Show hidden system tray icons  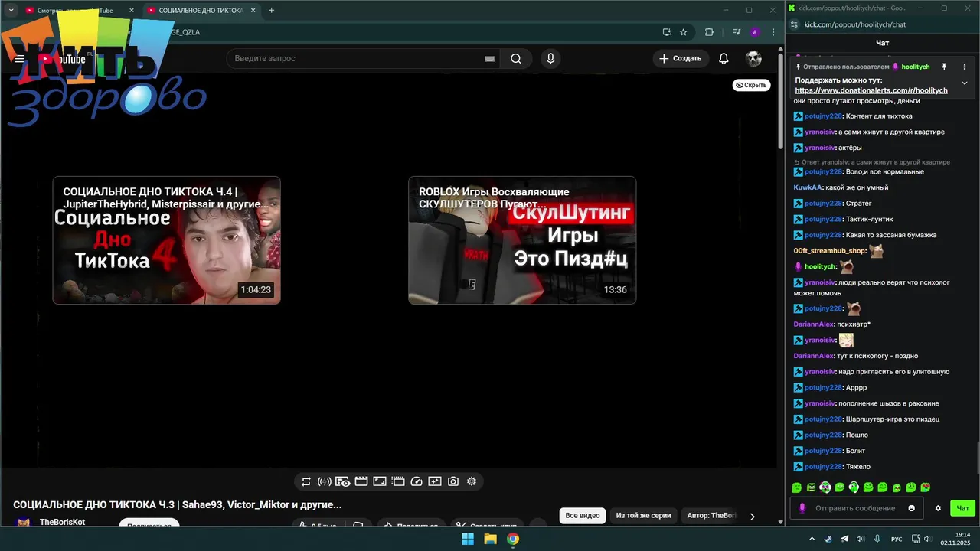pos(812,540)
